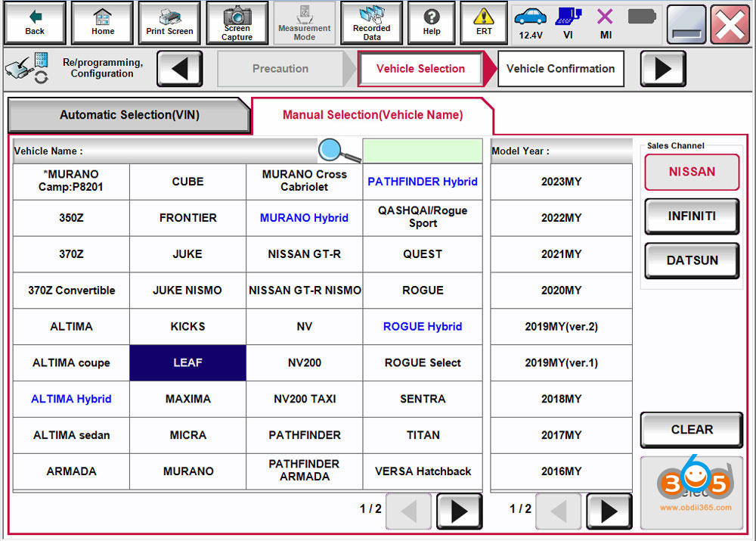Select JUKE NISMO vehicle
Viewport: 756px width, 541px height.
[187, 291]
